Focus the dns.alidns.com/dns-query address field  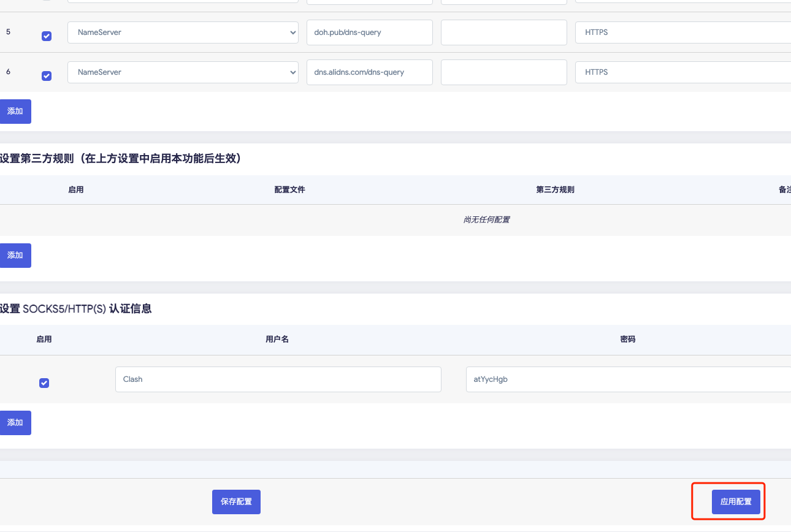tap(369, 72)
